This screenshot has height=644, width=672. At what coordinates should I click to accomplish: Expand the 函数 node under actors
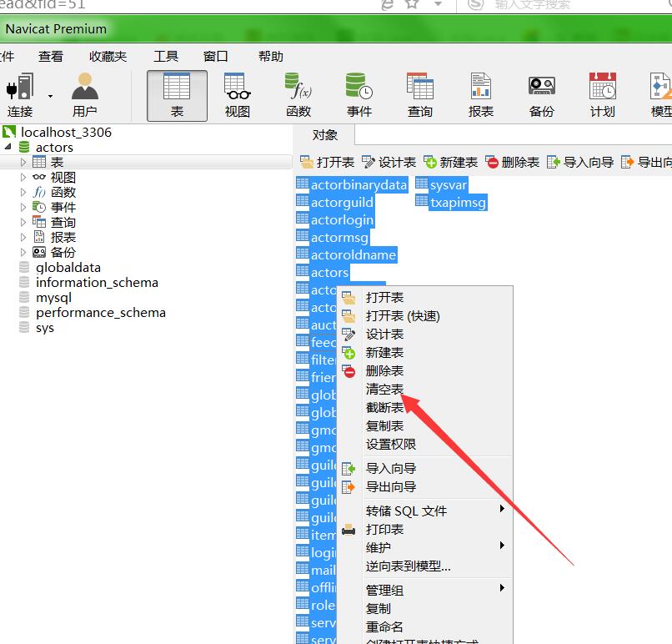[x=23, y=193]
